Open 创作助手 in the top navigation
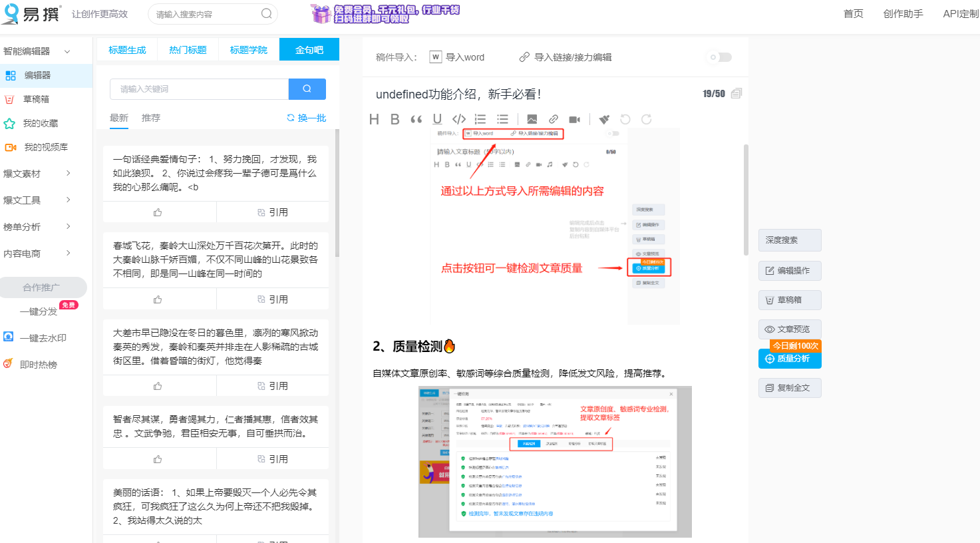The image size is (980, 543). (903, 13)
